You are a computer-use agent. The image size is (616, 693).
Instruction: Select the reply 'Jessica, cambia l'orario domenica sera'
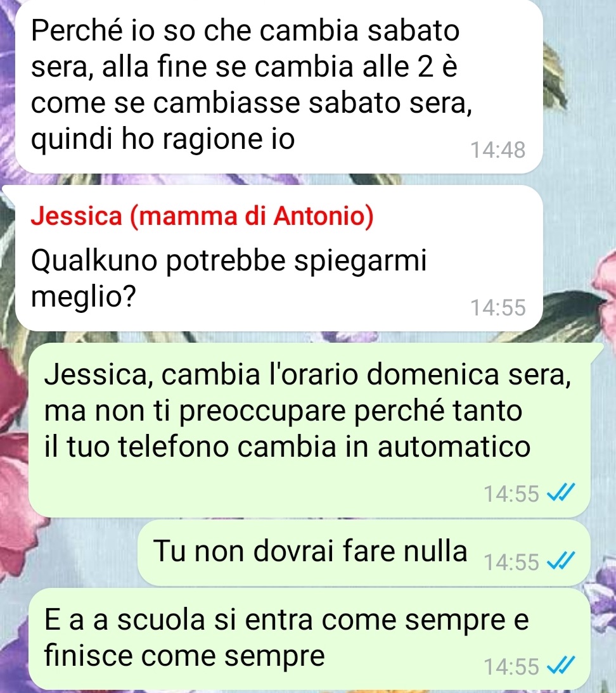pos(309,429)
